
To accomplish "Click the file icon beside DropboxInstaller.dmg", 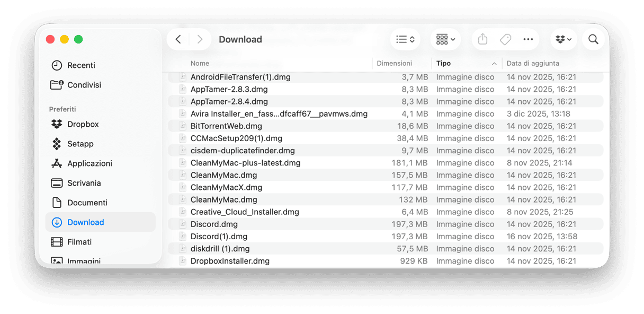I will point(183,260).
